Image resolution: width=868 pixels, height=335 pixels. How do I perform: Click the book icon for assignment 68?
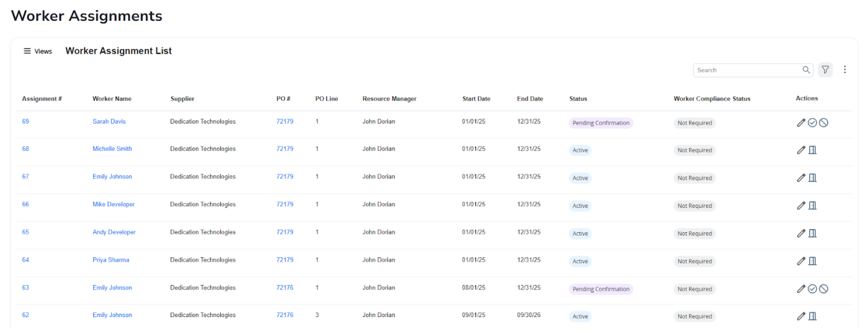pyautogui.click(x=812, y=150)
